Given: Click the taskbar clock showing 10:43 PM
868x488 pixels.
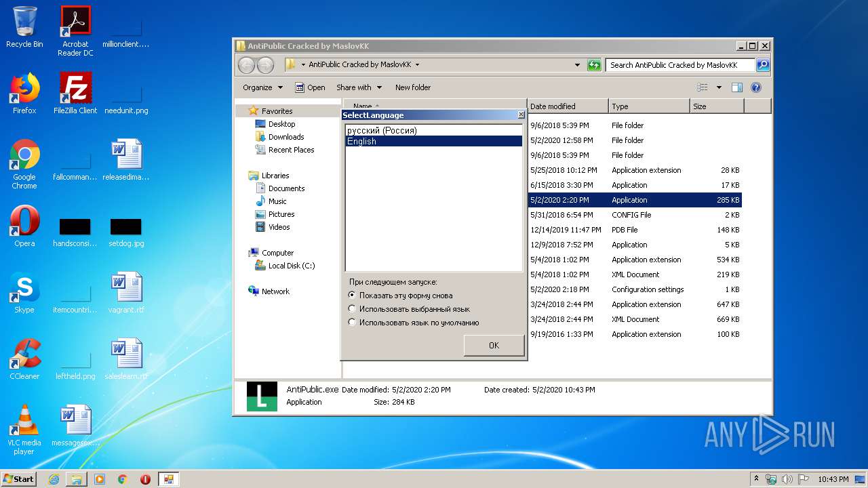Looking at the screenshot, I should 833,479.
